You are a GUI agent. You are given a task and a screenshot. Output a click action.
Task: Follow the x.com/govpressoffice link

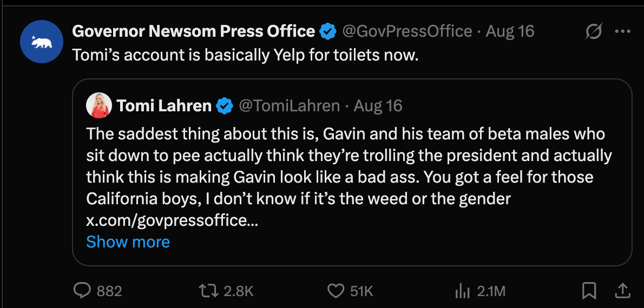pos(172,220)
